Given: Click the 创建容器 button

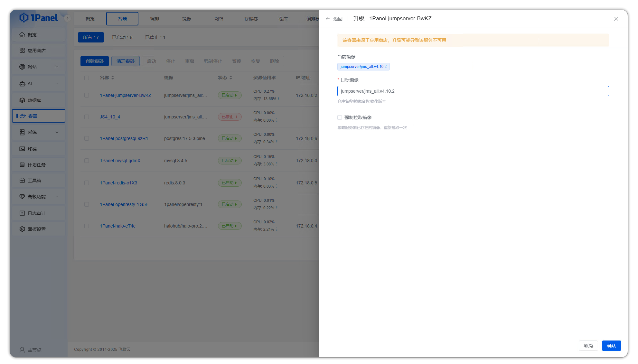Looking at the screenshot, I should click(x=95, y=61).
